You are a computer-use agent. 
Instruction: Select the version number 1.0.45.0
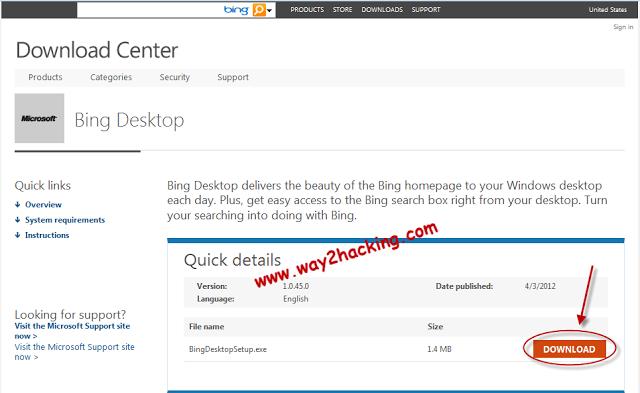pyautogui.click(x=296, y=286)
